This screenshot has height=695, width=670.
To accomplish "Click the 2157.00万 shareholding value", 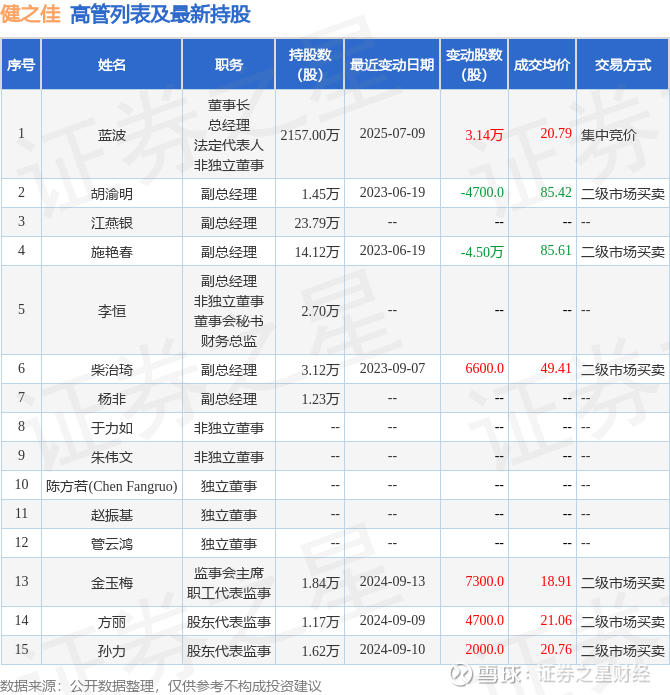I will click(x=310, y=135).
